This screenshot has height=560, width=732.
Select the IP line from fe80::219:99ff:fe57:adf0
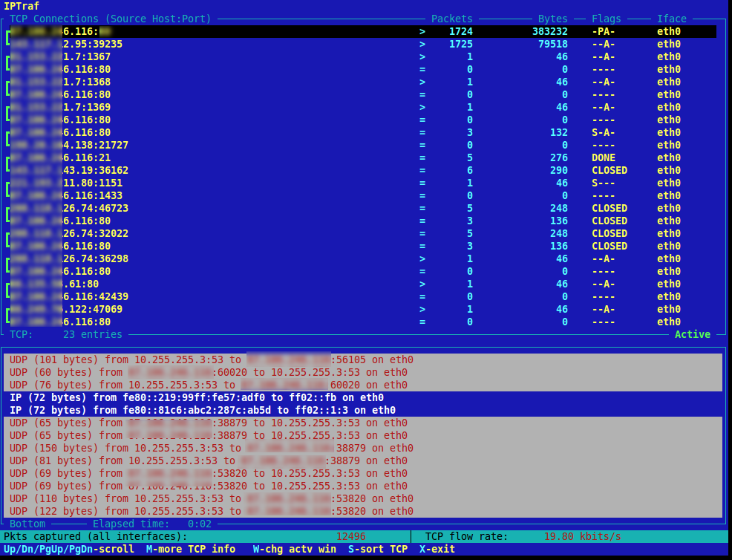tap(363, 397)
